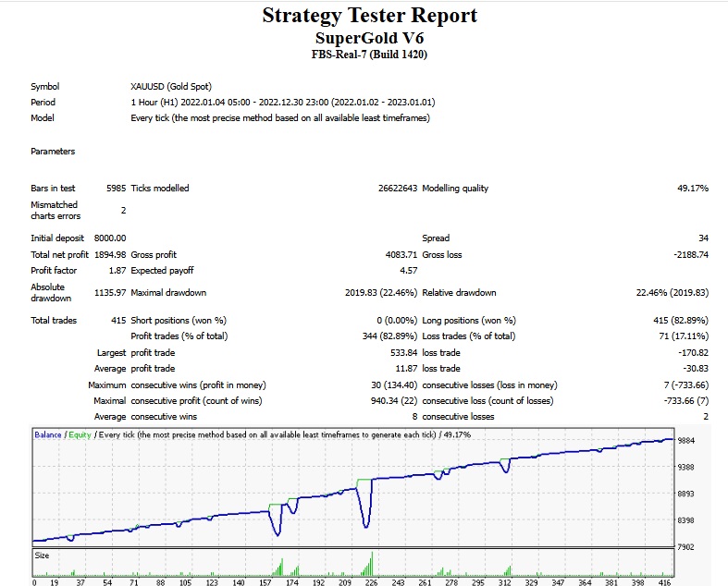Select the consecutive losses value 7 (-733.66)
This screenshot has width=728, height=586.
point(686,385)
